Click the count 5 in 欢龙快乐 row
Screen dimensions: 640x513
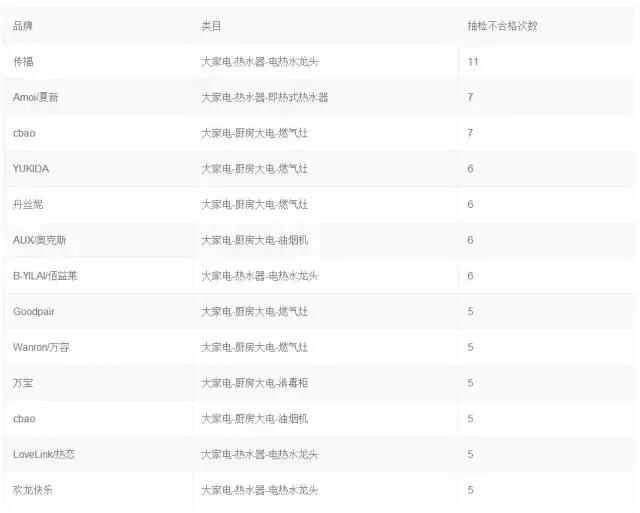pyautogui.click(x=470, y=490)
